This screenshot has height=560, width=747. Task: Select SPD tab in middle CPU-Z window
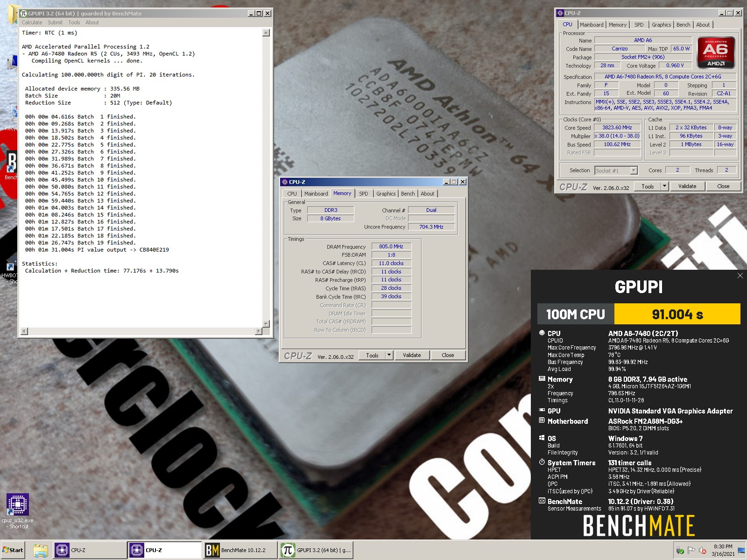364,194
